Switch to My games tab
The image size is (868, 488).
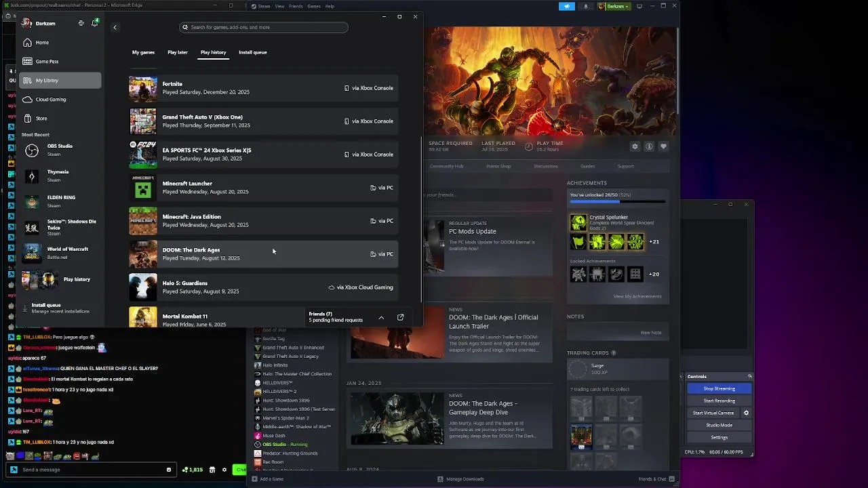click(143, 52)
